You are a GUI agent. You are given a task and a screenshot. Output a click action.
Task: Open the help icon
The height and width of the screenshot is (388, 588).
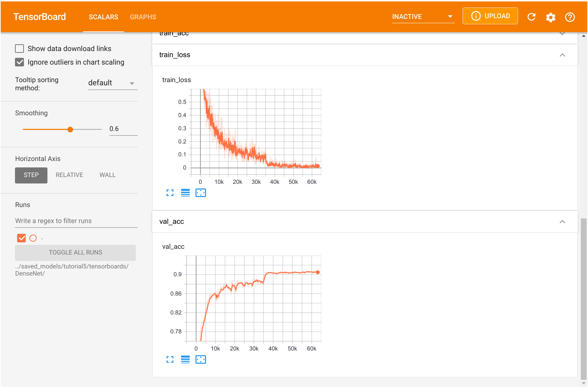[x=569, y=17]
